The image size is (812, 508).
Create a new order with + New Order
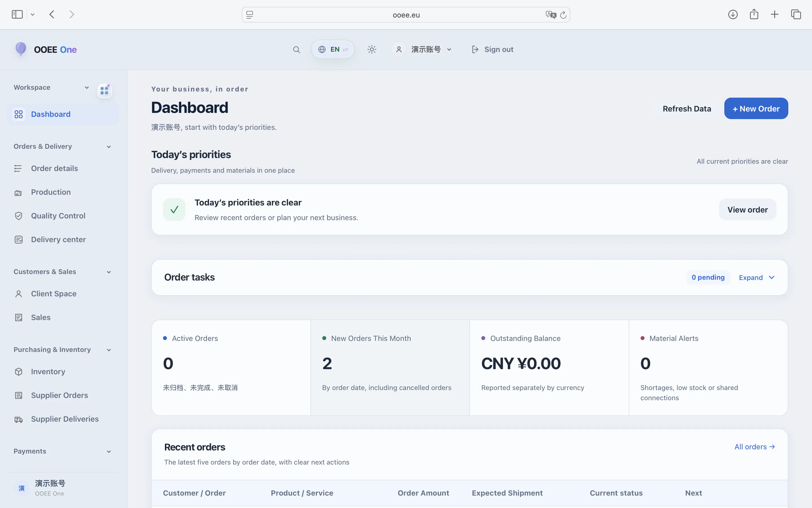(x=756, y=109)
